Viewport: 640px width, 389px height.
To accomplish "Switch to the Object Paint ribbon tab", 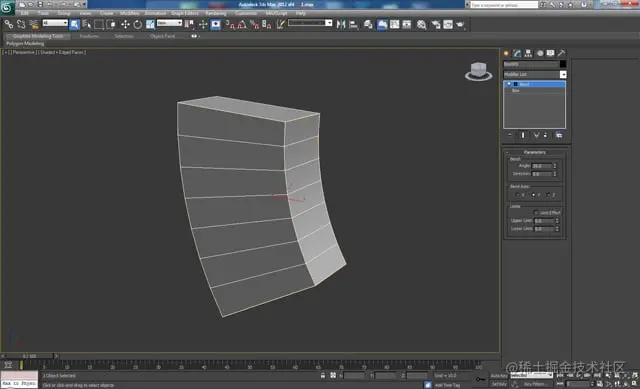I will [162, 36].
